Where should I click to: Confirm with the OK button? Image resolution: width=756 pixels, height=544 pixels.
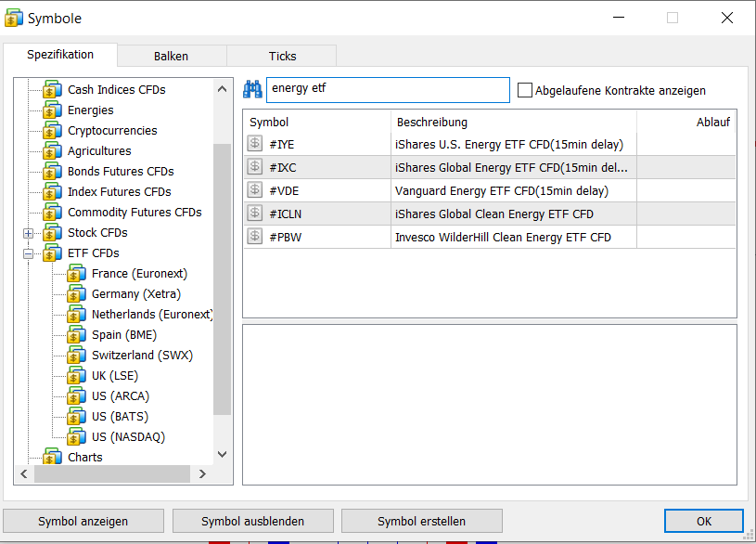(x=703, y=522)
